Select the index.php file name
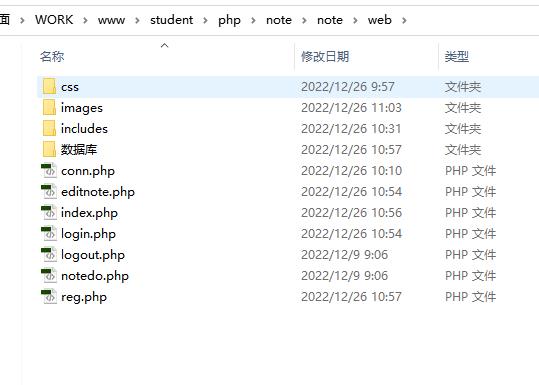This screenshot has width=539, height=385. point(89,213)
